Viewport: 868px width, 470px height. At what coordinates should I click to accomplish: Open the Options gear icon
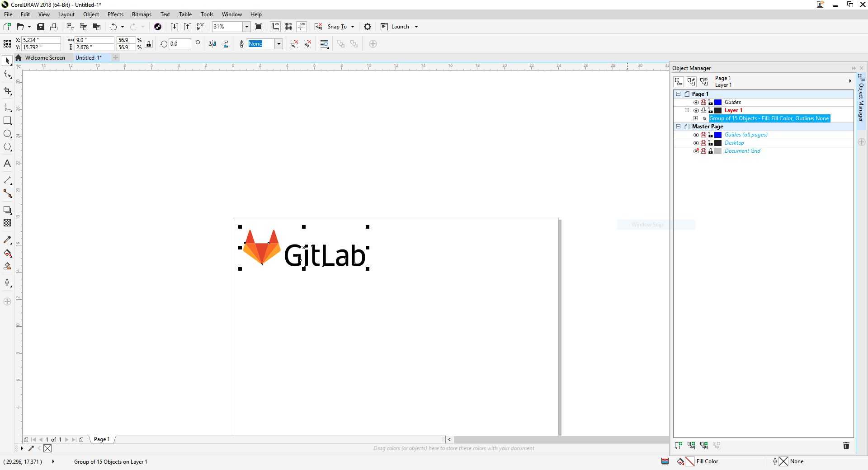tap(368, 27)
